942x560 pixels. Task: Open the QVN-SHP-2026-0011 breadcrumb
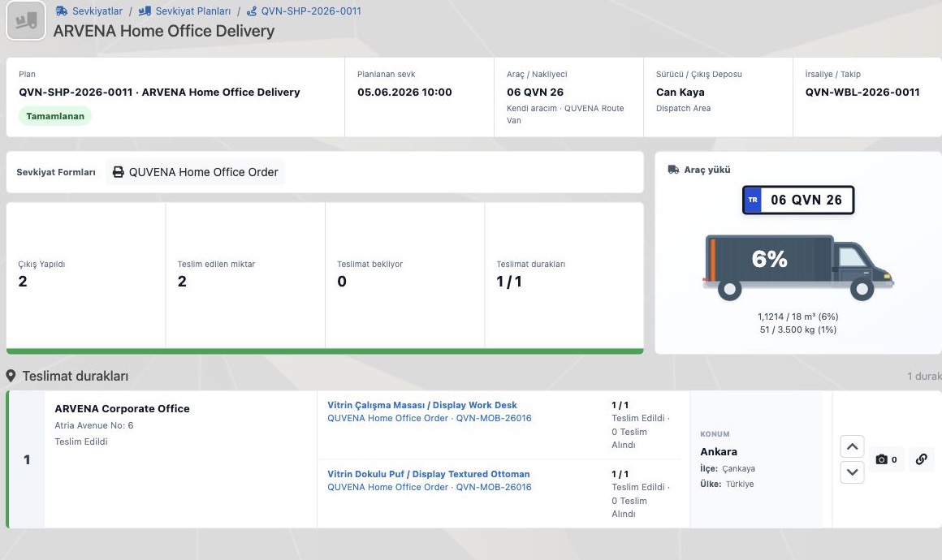tap(304, 11)
